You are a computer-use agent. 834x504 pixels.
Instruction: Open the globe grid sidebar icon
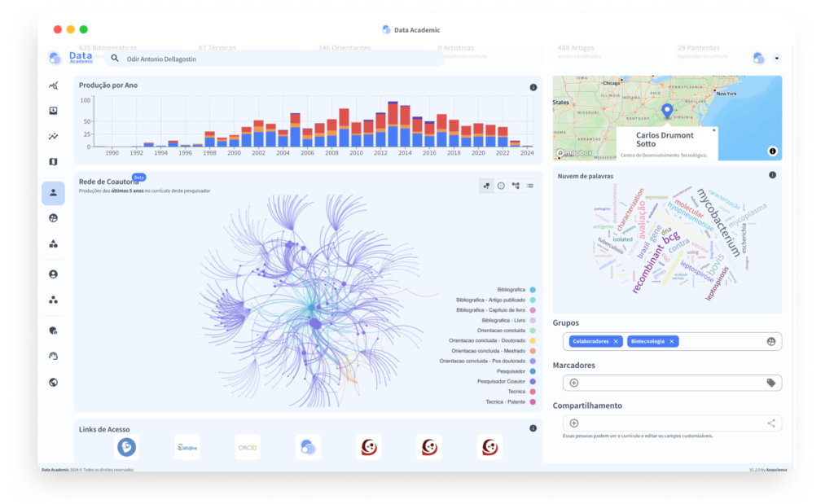point(53,218)
